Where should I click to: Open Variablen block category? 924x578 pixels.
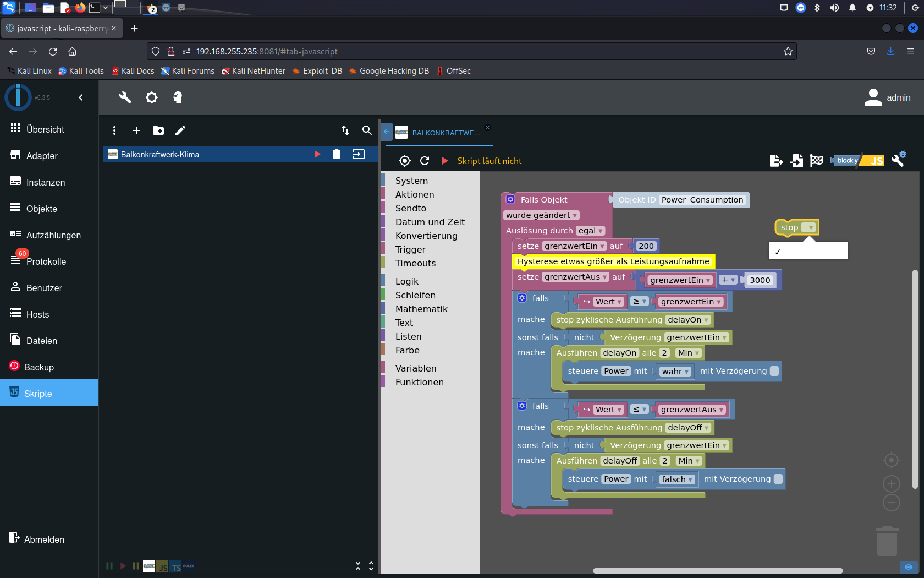(x=416, y=368)
